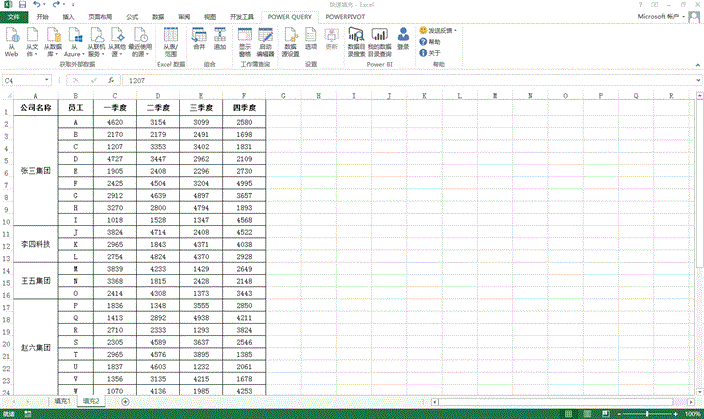Click the About (关于) button
Viewport: 704px width, 419px height.
tap(432, 52)
